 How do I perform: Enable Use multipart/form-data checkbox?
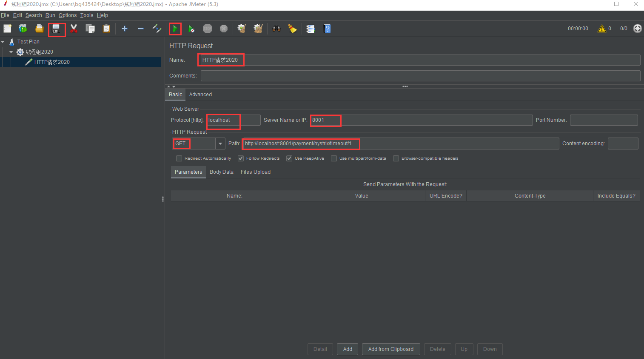[334, 158]
